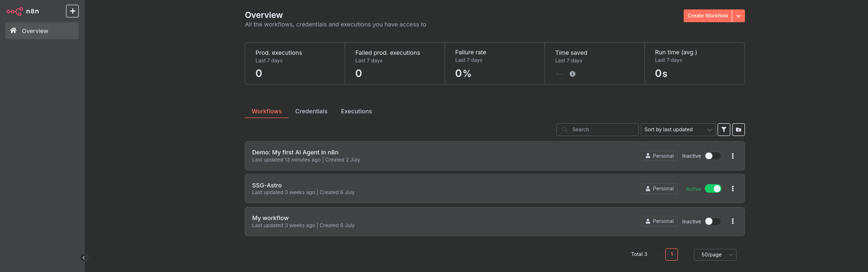Click the add folder icon button

738,129
